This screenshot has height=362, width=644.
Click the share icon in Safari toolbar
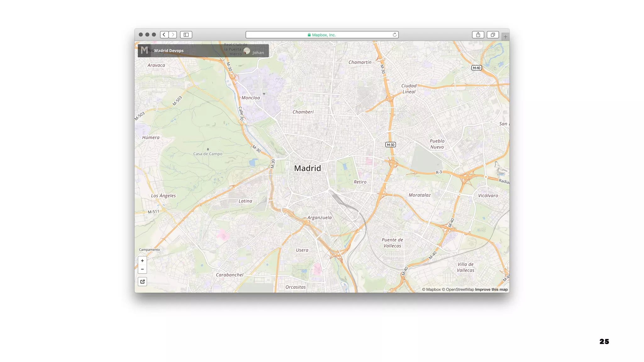478,35
